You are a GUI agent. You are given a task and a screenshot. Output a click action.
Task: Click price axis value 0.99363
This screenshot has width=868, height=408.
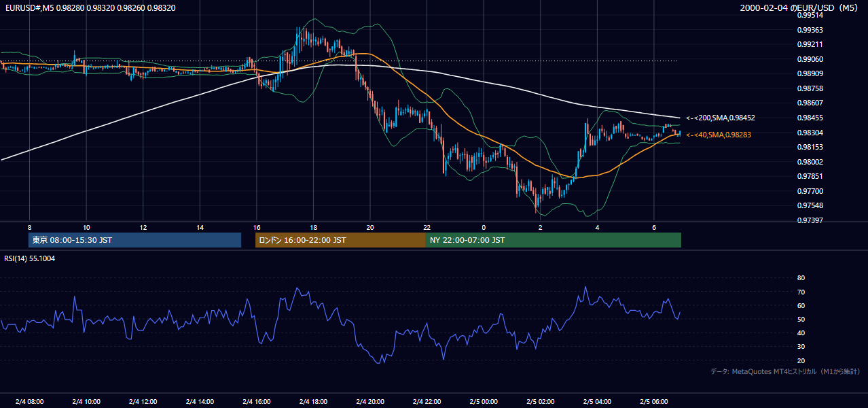[x=810, y=30]
